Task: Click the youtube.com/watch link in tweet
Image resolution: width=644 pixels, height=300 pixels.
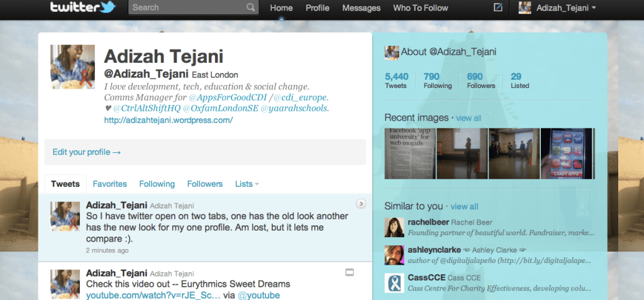Action: pos(153,296)
